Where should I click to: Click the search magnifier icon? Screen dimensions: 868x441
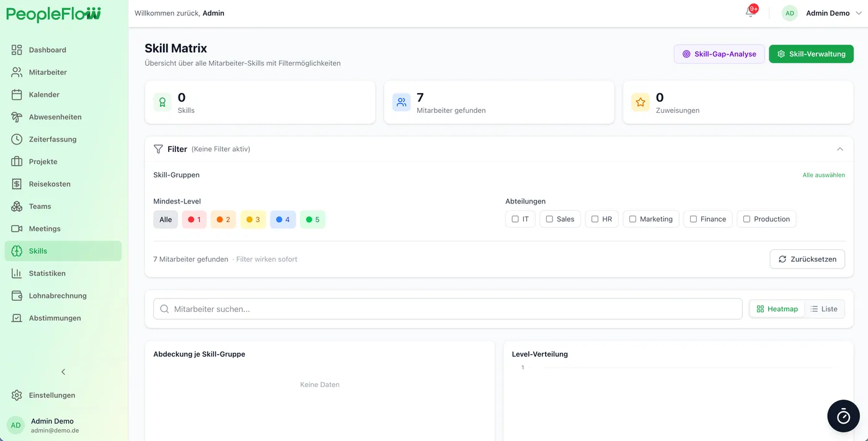164,309
